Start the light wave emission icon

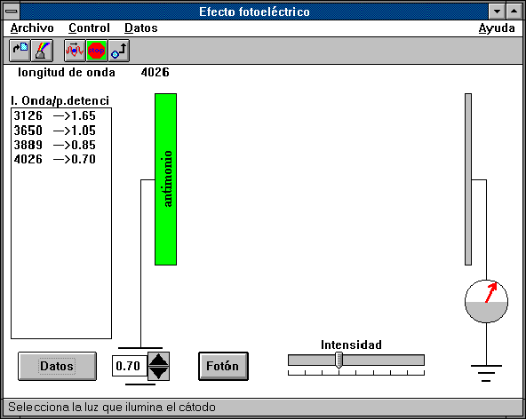coord(75,51)
